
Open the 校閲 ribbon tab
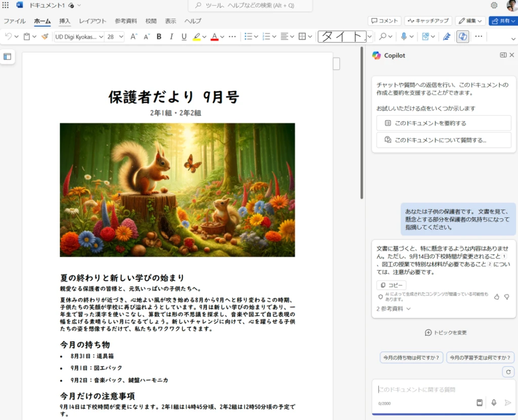click(x=151, y=21)
